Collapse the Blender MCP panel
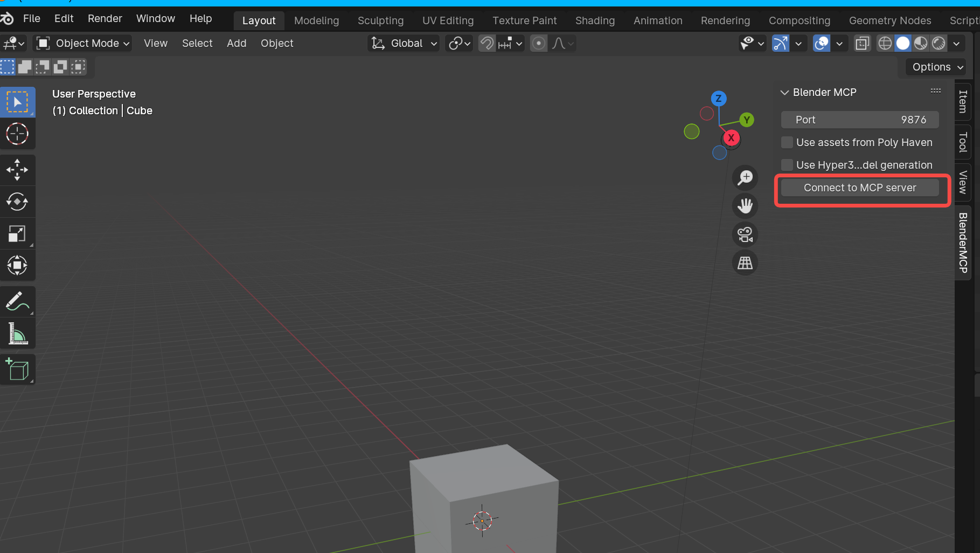Viewport: 980px width, 553px height. coord(785,93)
